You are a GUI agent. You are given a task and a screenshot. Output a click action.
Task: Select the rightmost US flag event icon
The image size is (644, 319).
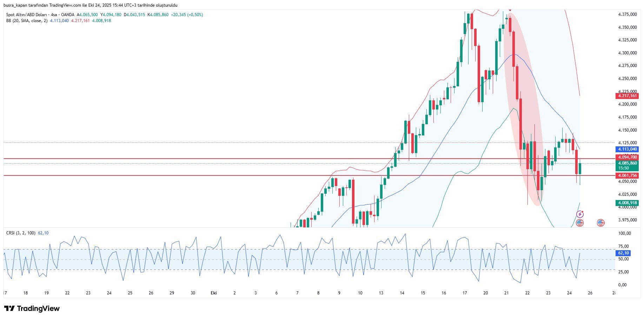[601, 222]
